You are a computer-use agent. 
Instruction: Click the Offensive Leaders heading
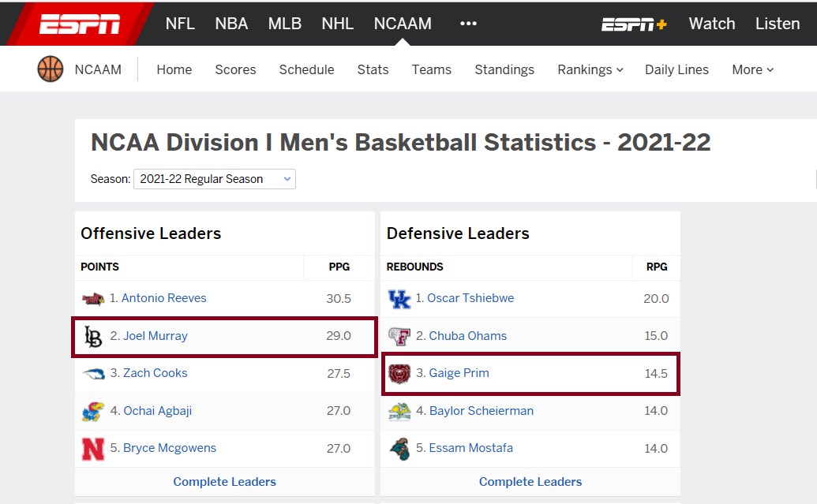point(151,233)
